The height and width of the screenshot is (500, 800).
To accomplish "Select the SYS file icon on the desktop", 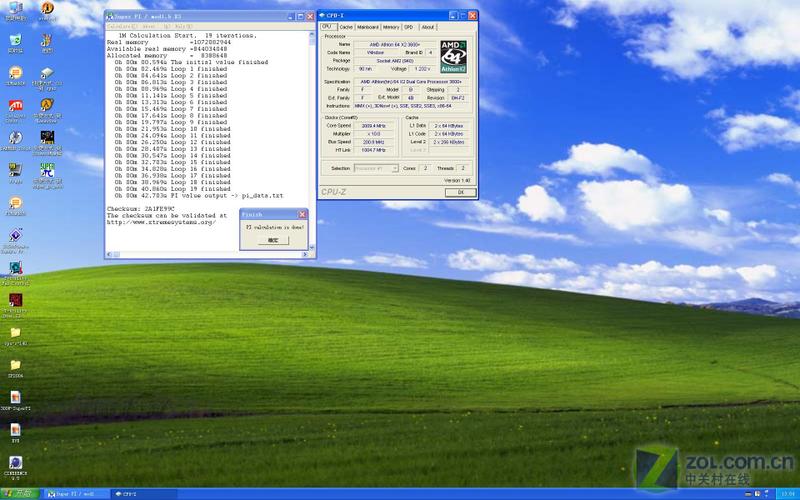I will click(16, 430).
